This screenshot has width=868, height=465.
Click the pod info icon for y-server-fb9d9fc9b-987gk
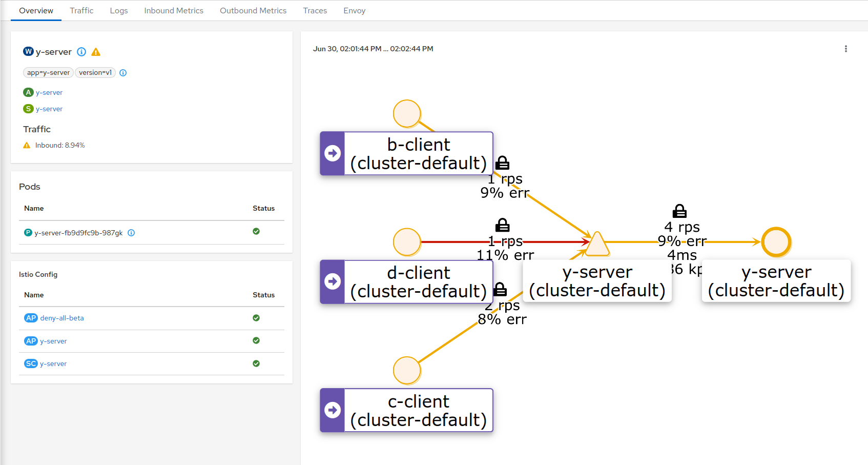point(131,233)
